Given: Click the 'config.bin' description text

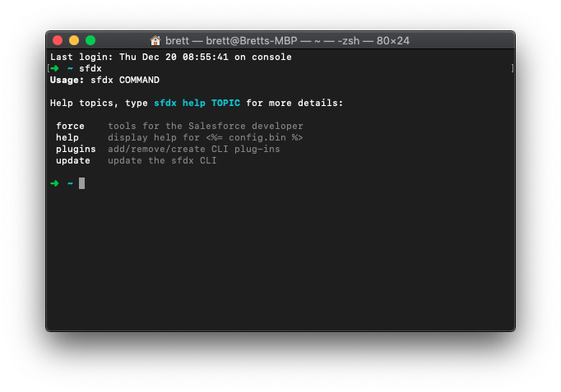Looking at the screenshot, I should [x=257, y=137].
